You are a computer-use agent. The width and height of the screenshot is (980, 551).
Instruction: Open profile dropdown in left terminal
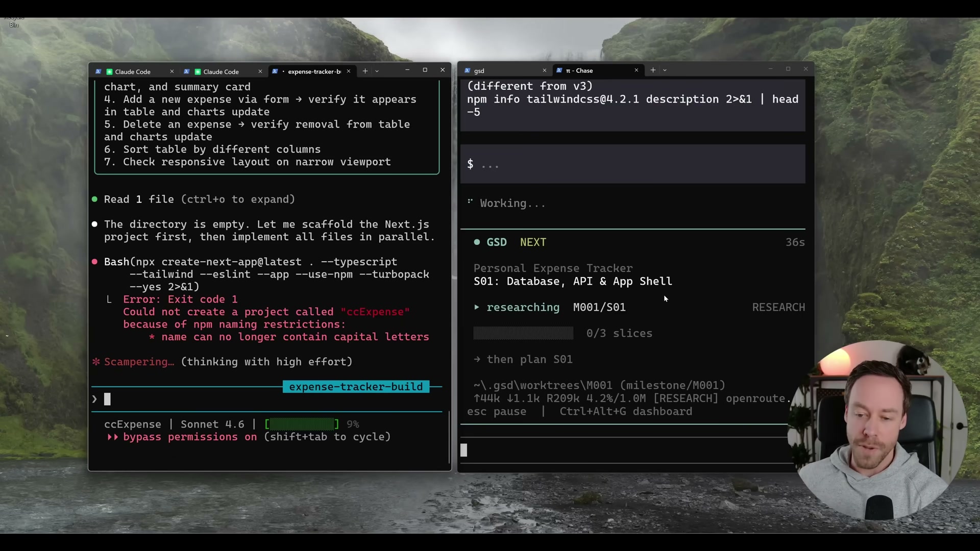(377, 71)
